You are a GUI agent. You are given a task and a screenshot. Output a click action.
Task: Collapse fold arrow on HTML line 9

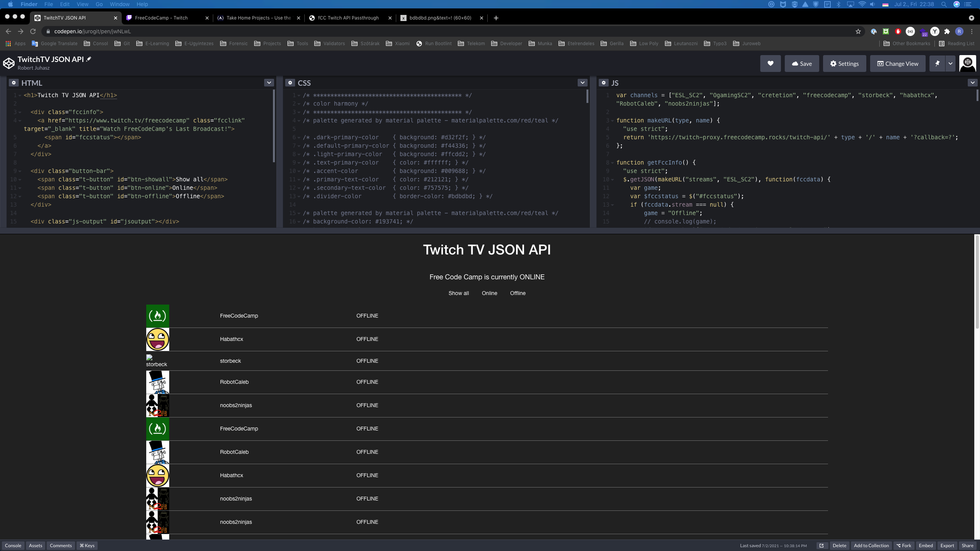(20, 171)
